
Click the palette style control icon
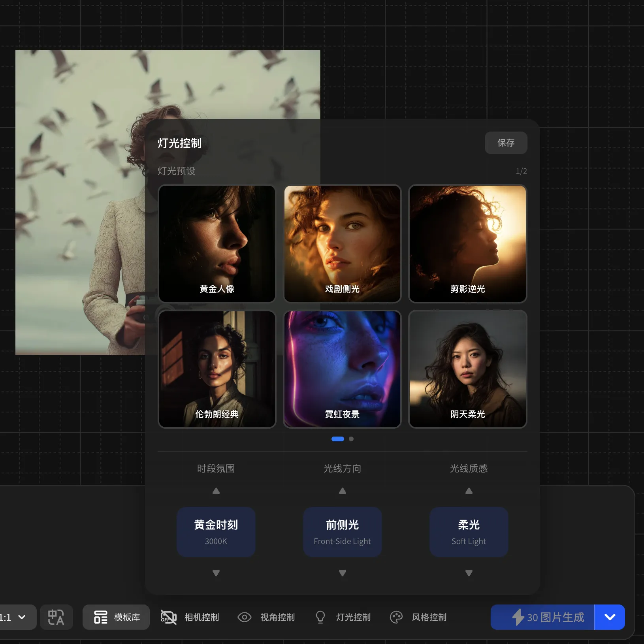(x=396, y=617)
